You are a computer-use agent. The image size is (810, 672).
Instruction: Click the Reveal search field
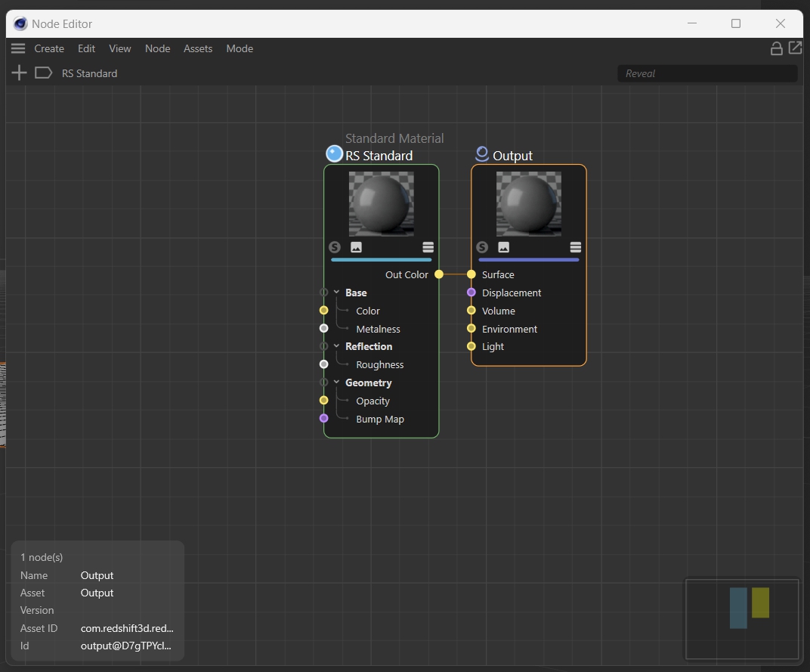point(707,73)
